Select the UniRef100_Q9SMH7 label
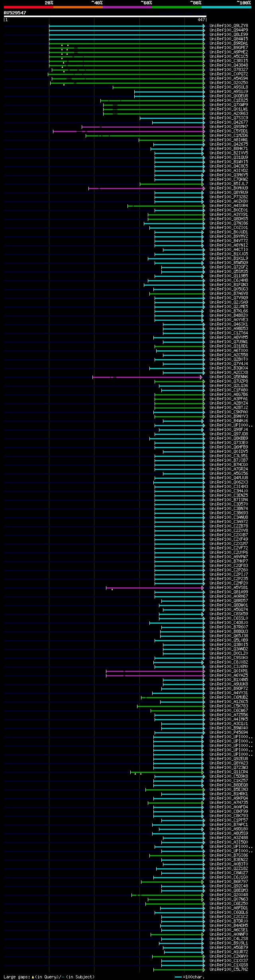The height and width of the screenshot is (980, 255). (229, 127)
